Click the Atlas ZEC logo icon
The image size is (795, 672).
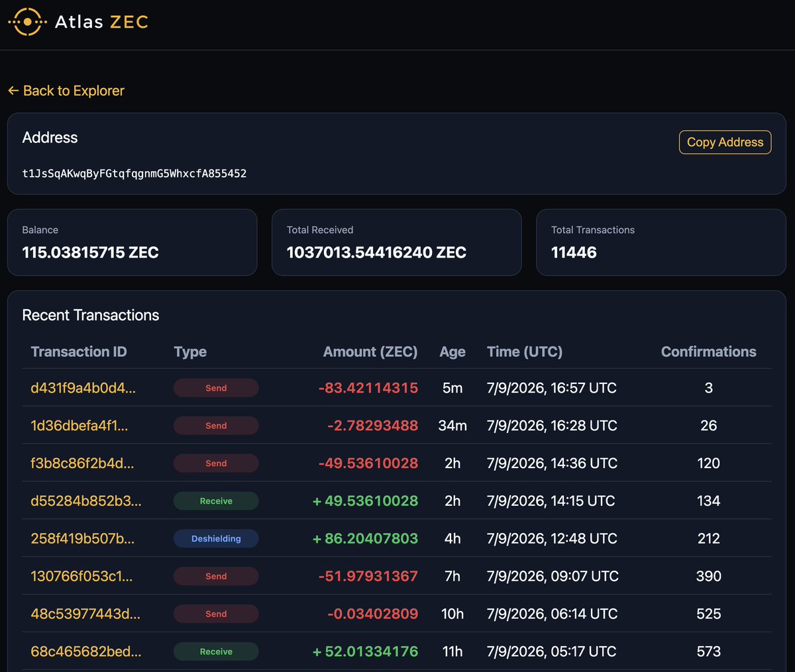(x=27, y=22)
